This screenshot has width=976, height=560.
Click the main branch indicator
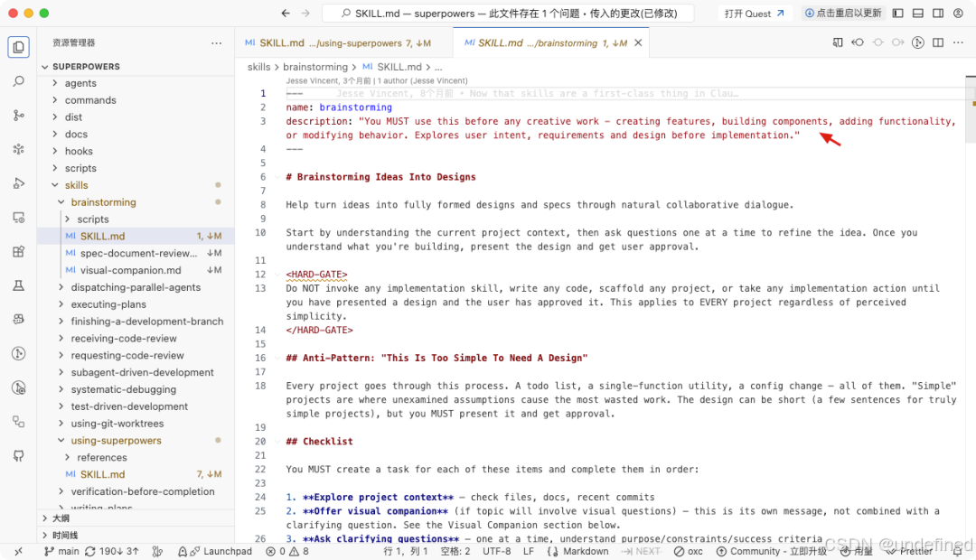(x=61, y=551)
